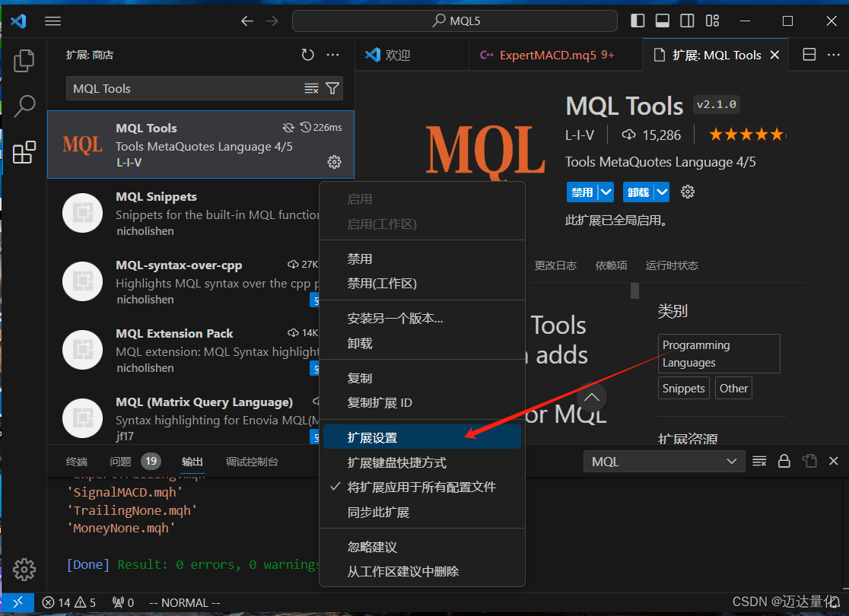Open editor more actions menu
Image resolution: width=849 pixels, height=616 pixels.
click(x=834, y=55)
